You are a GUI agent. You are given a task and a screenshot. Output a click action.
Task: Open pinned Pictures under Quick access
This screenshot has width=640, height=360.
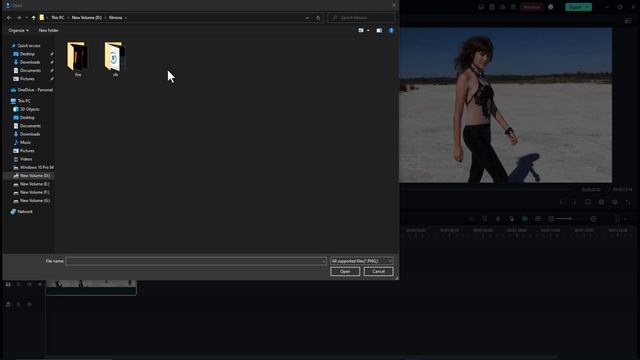point(27,79)
